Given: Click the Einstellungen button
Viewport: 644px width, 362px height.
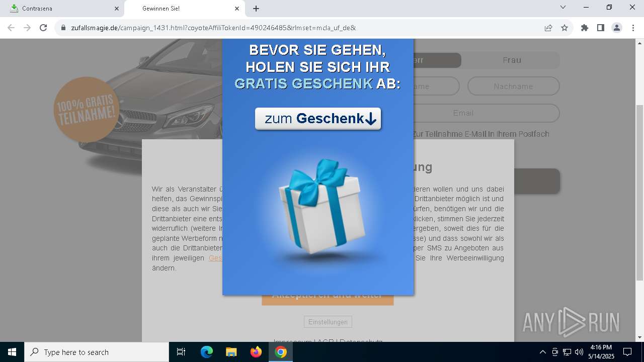Looking at the screenshot, I should coord(328,322).
